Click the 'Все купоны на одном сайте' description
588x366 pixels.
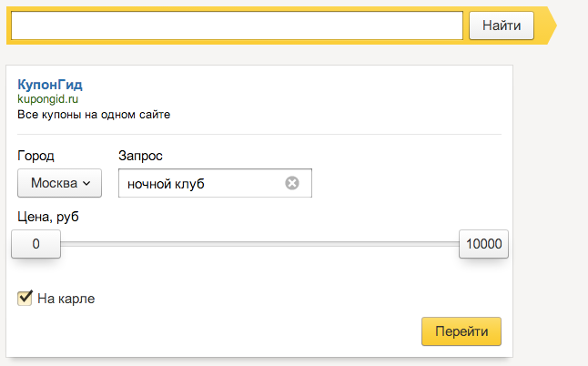coord(94,115)
